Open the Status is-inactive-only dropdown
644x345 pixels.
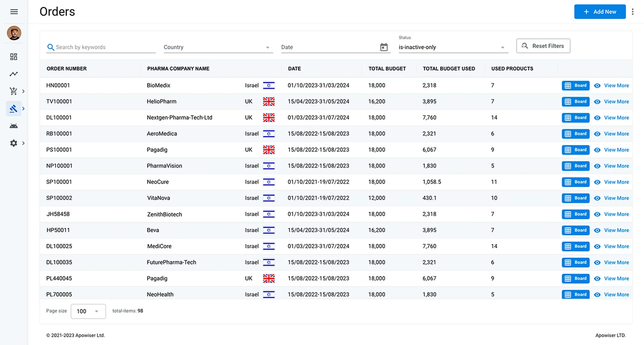453,47
